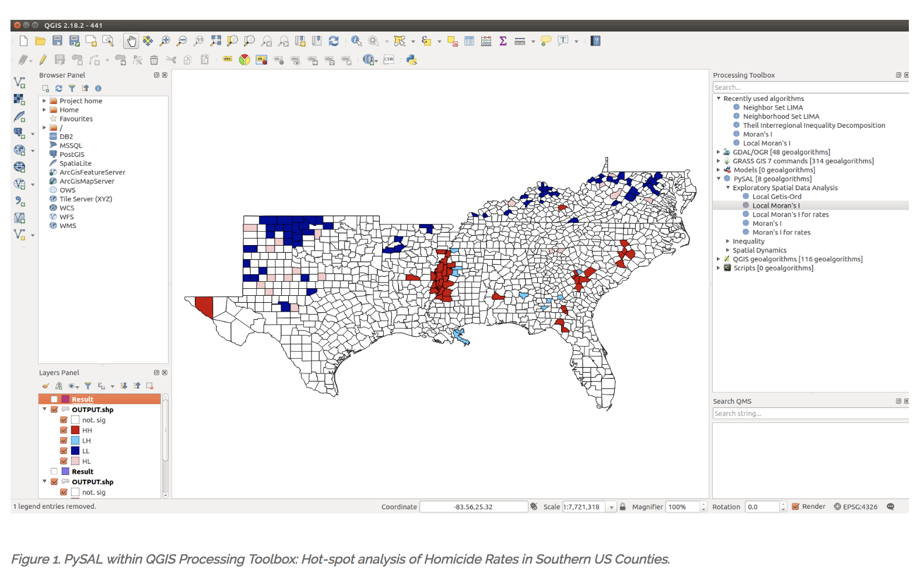Select Theil Interregional Inequality Decomposition algorithm
The width and height of the screenshot is (924, 573).
(814, 125)
